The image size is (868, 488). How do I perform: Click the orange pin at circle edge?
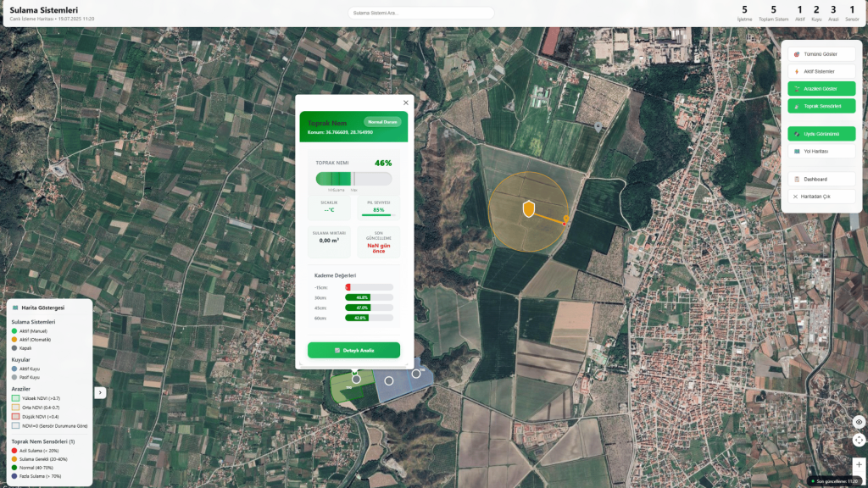click(x=566, y=220)
